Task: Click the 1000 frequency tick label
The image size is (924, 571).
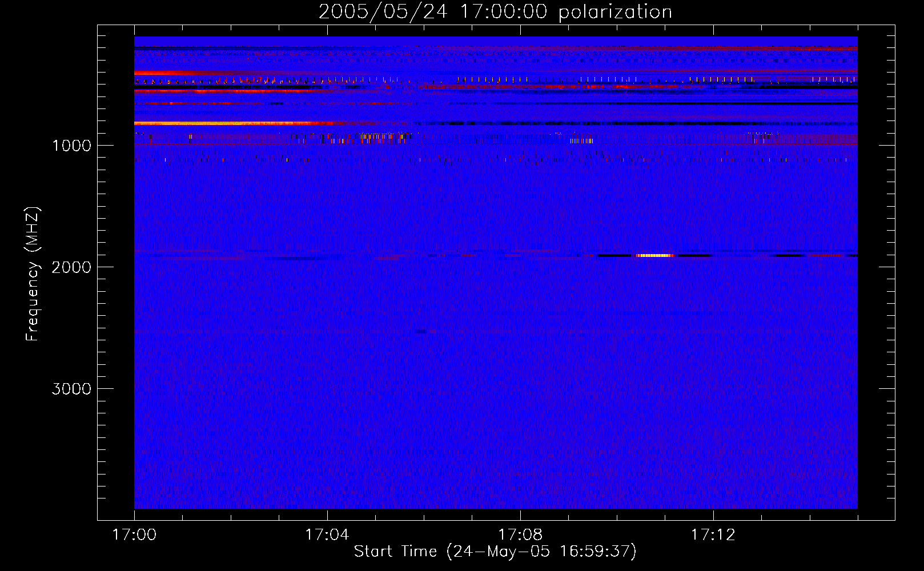Action: (x=72, y=146)
